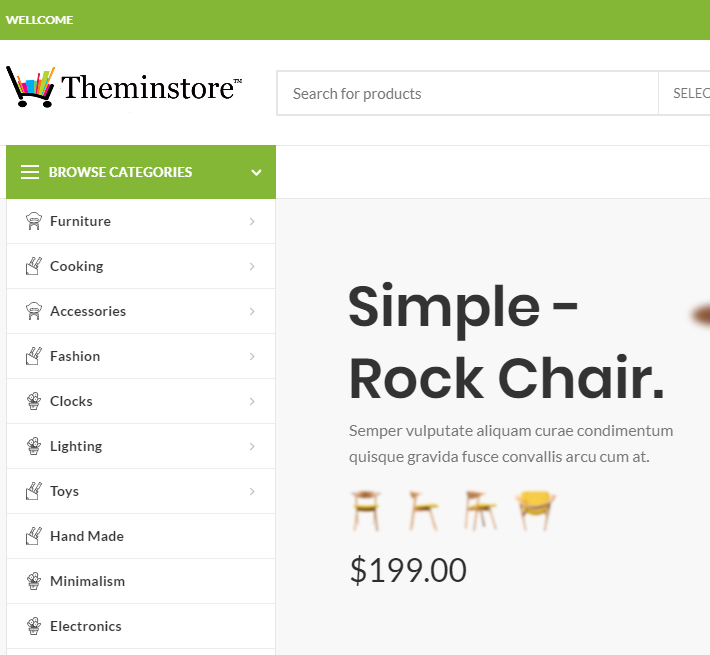Click the Furniture category chair icon
This screenshot has width=710, height=655.
click(34, 221)
